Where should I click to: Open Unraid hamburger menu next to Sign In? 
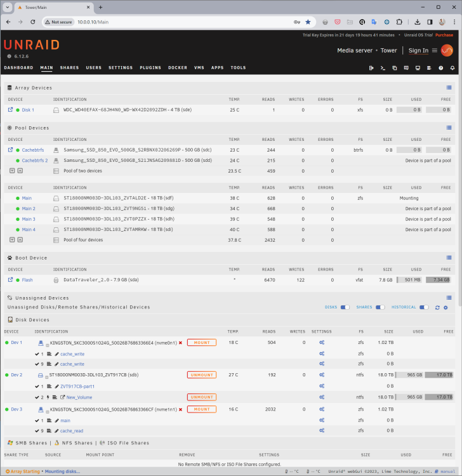click(x=435, y=50)
